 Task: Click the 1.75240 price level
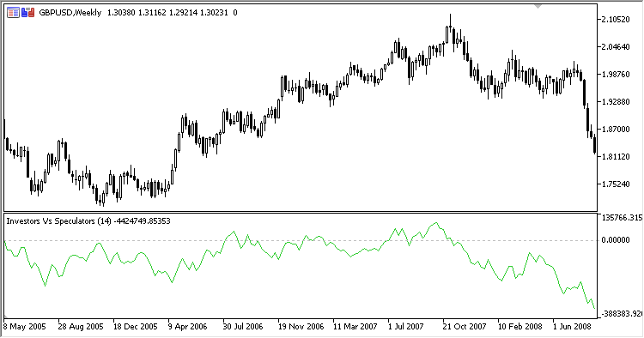[x=616, y=184]
